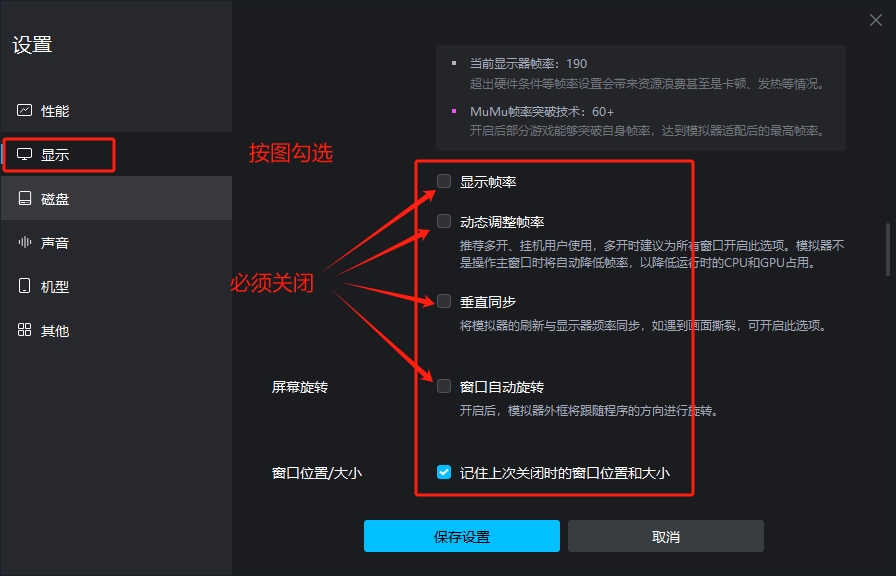The width and height of the screenshot is (896, 576).
Task: Select the 声音 tab text label
Action: (x=55, y=243)
